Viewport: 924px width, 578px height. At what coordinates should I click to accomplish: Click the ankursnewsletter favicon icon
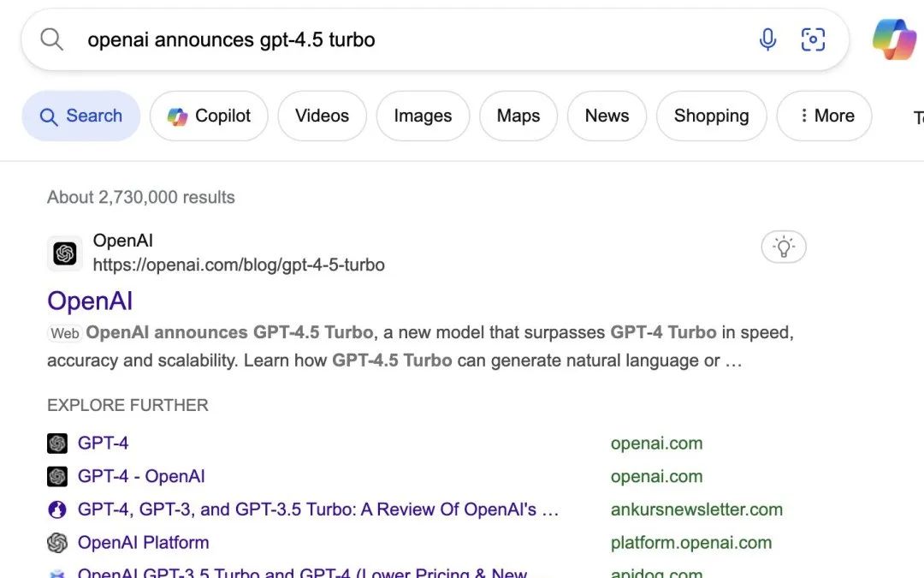click(x=57, y=509)
